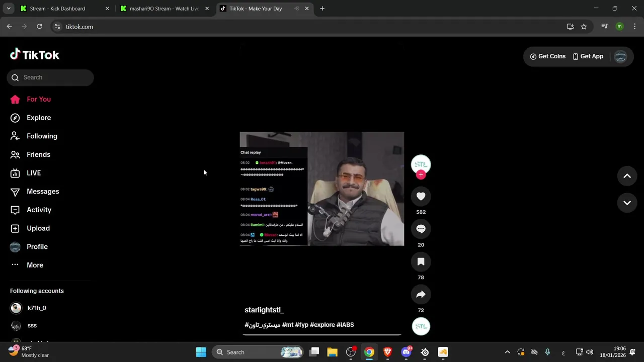Open the Windows Start menu
Viewport: 644px width, 362px height.
click(x=201, y=352)
